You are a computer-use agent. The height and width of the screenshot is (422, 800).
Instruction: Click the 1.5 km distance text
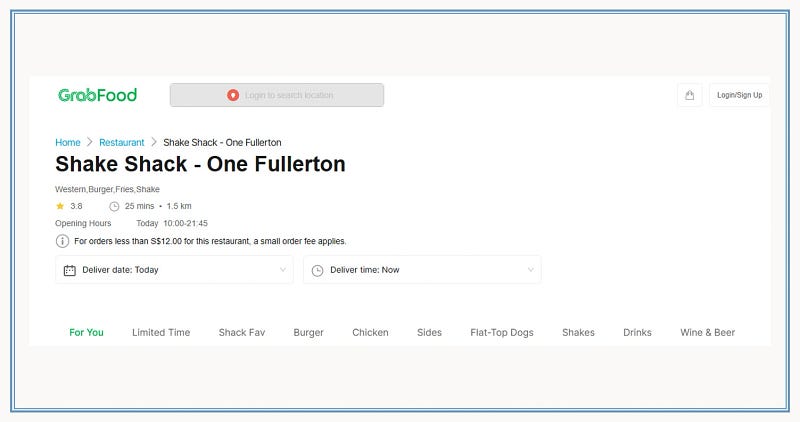pos(179,206)
